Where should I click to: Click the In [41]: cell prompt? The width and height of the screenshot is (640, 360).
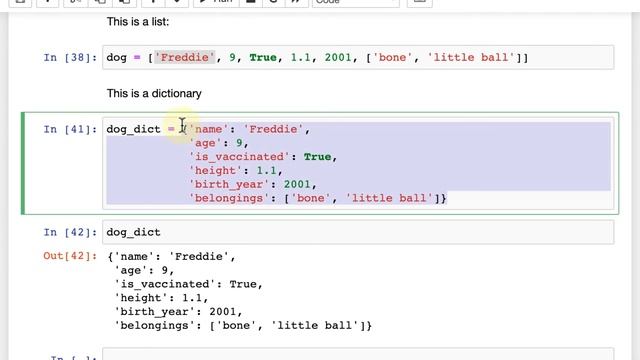[70, 129]
